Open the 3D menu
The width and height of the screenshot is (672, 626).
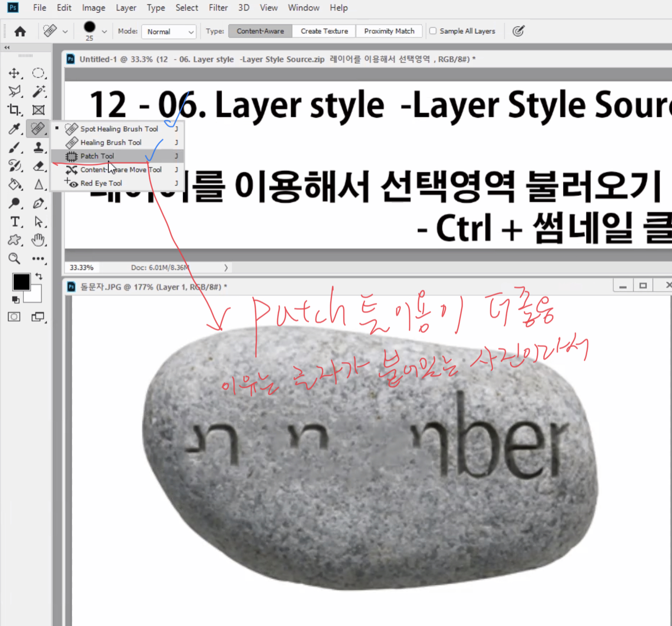coord(244,7)
